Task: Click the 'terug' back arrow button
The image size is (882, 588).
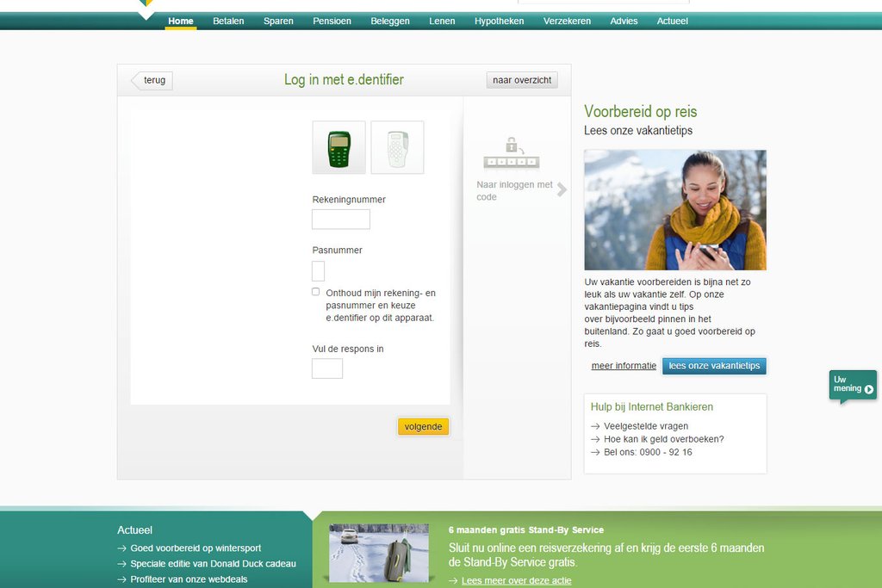Action: point(152,81)
